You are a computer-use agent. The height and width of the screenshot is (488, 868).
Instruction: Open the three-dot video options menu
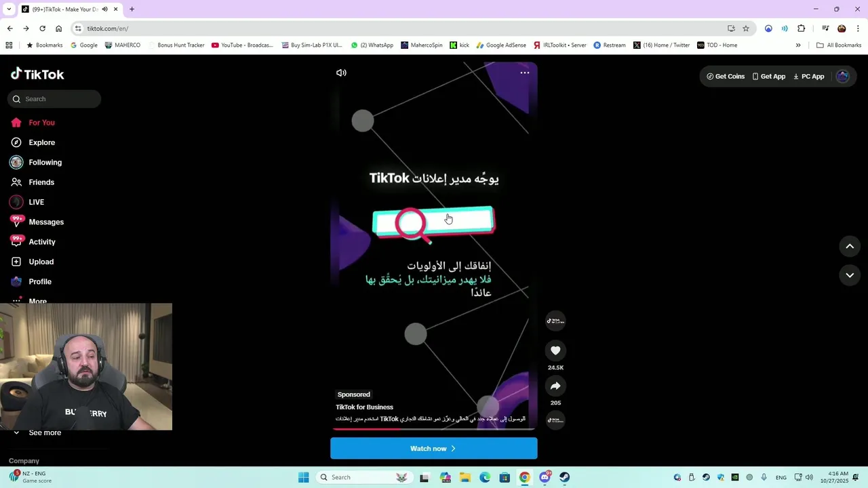[525, 73]
